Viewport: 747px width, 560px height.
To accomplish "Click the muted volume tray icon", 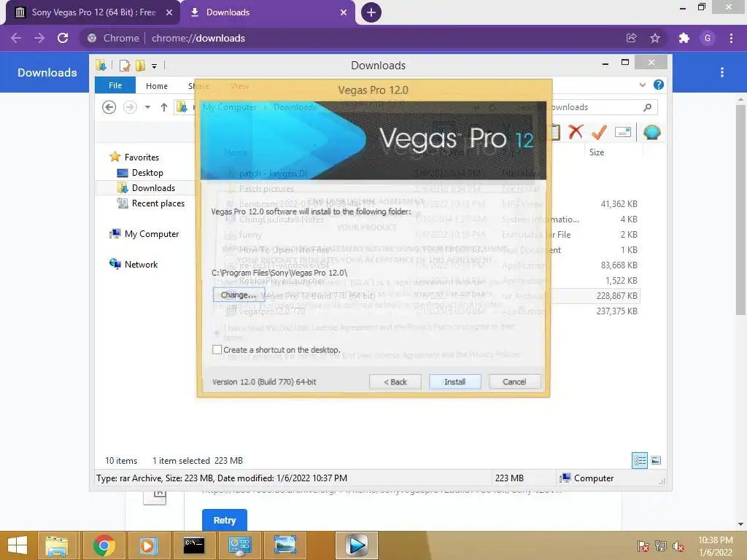I will click(678, 546).
